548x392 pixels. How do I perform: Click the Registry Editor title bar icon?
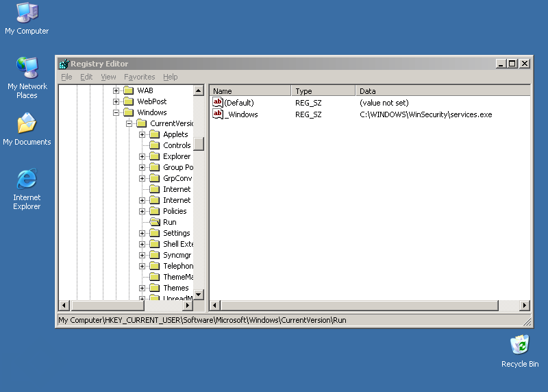point(64,64)
